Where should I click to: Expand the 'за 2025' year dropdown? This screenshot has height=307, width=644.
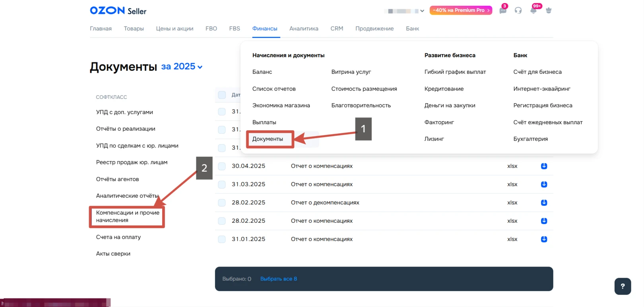click(182, 67)
